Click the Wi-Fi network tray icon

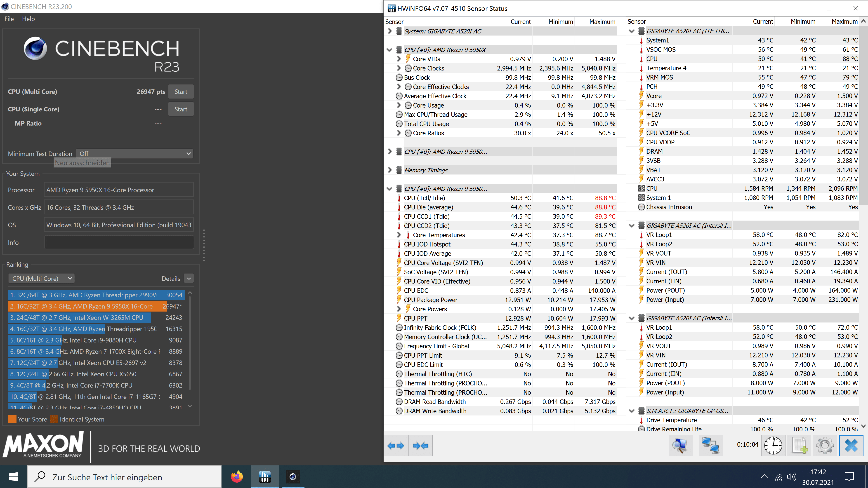[778, 477]
